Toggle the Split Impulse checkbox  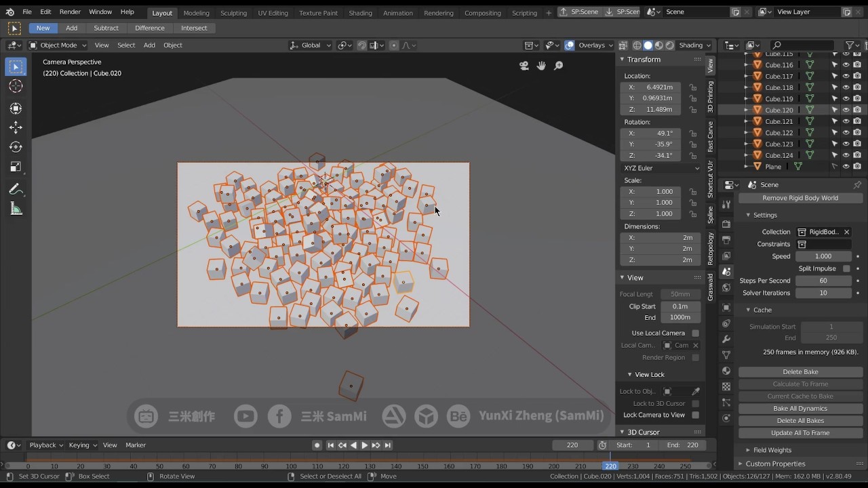846,268
